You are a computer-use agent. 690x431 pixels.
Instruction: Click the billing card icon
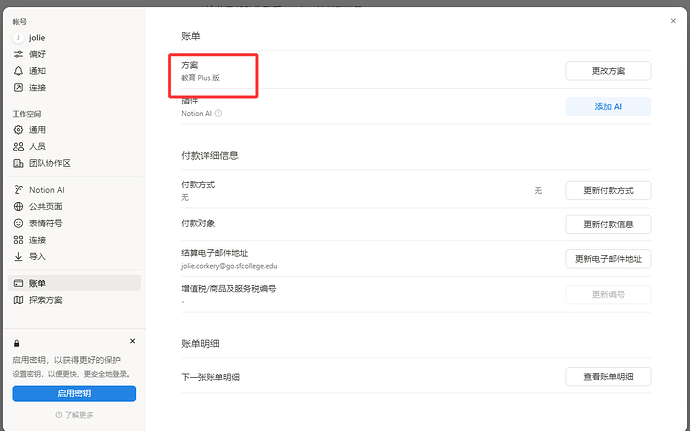pos(18,283)
